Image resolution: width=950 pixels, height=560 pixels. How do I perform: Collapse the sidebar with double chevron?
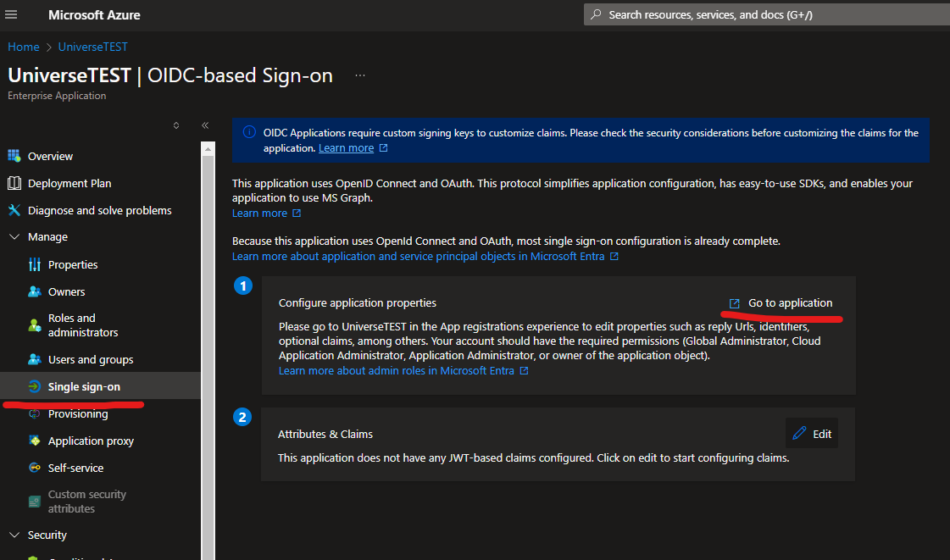point(205,125)
